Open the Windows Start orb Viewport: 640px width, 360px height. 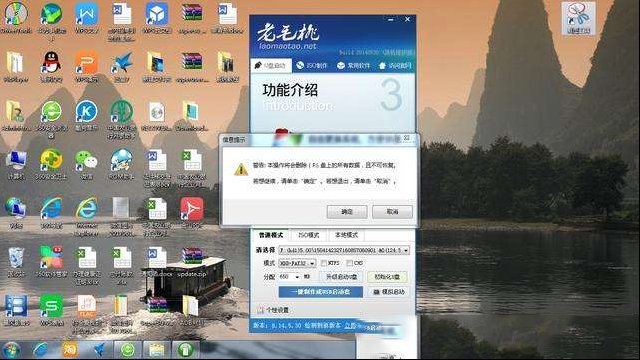(x=11, y=350)
